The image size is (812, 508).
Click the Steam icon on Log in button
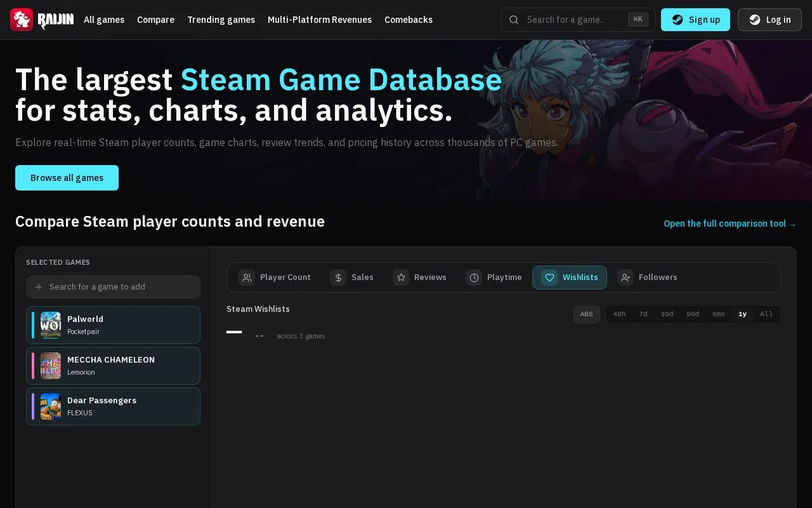click(754, 20)
